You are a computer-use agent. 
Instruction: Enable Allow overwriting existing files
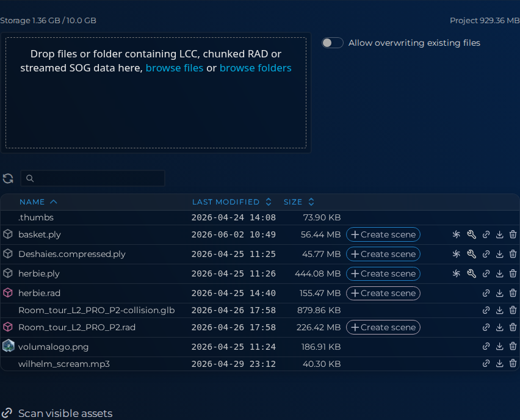pos(332,43)
